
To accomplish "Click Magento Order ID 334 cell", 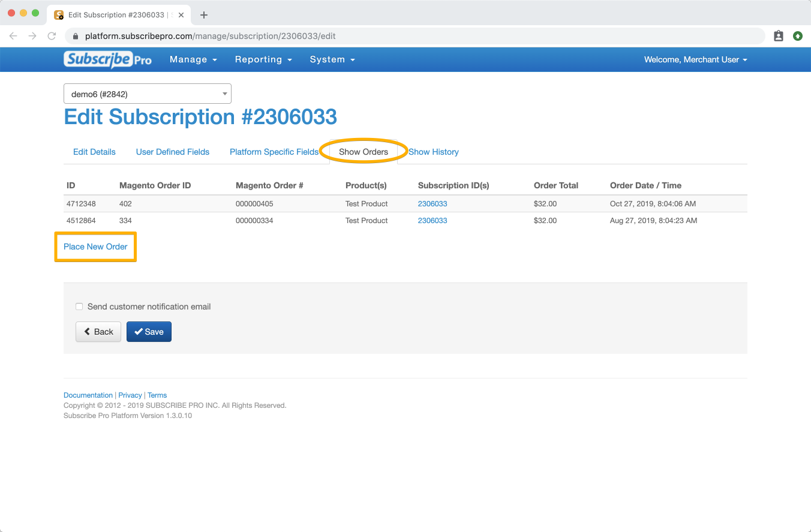I will coord(125,221).
